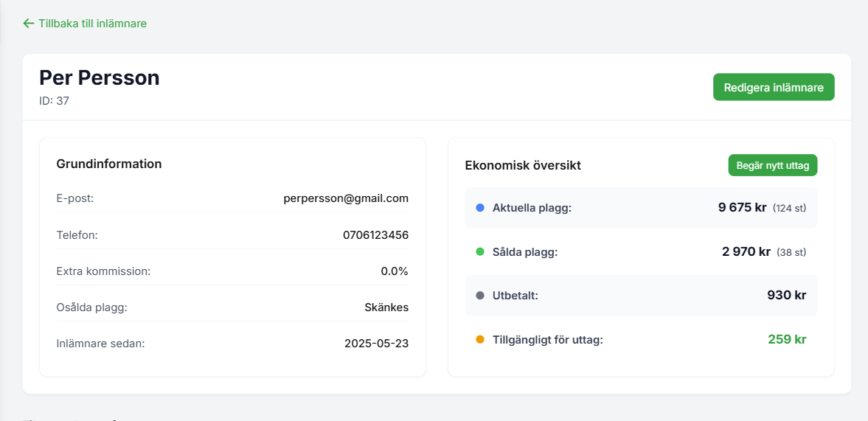The width and height of the screenshot is (868, 421).
Task: Click the Extra kommission value 0.0%
Action: 394,271
